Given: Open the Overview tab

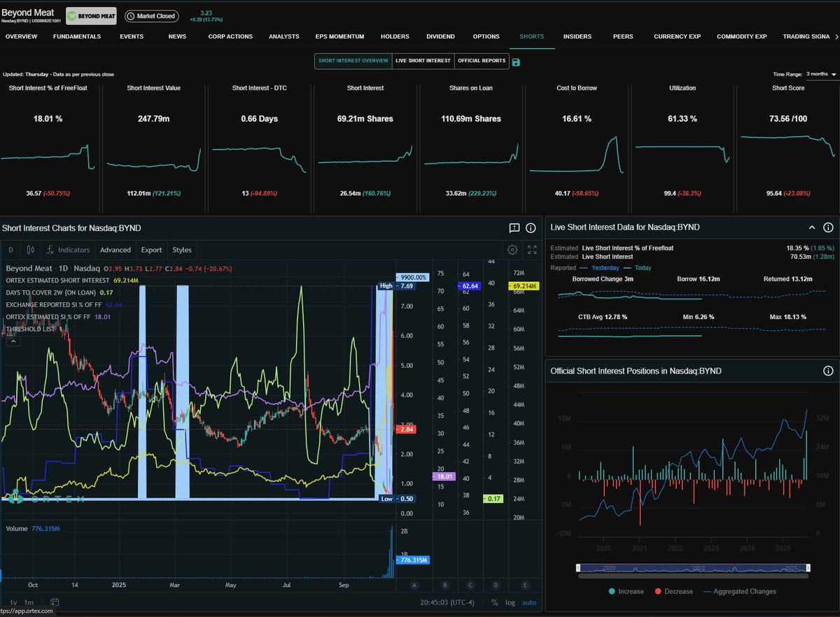Looking at the screenshot, I should [21, 36].
